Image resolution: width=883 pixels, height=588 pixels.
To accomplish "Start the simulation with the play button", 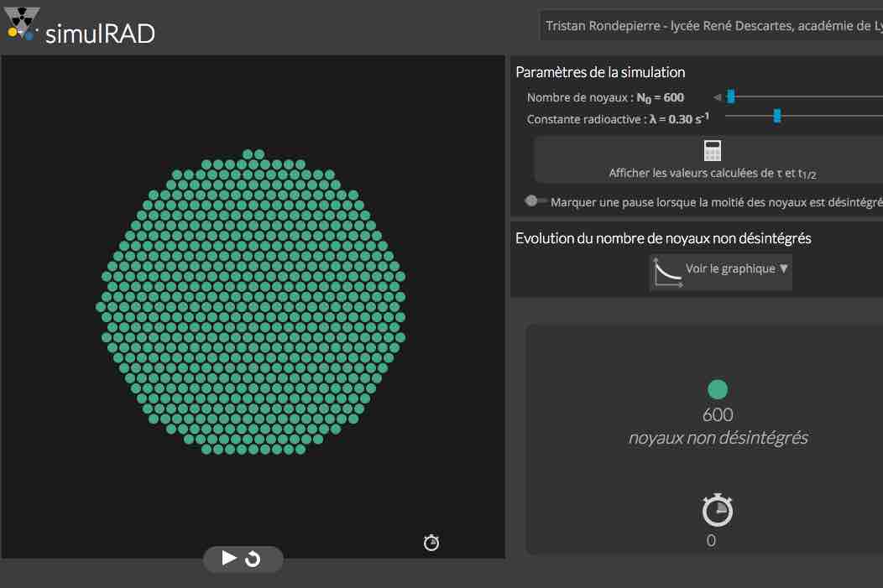I will coord(228,558).
